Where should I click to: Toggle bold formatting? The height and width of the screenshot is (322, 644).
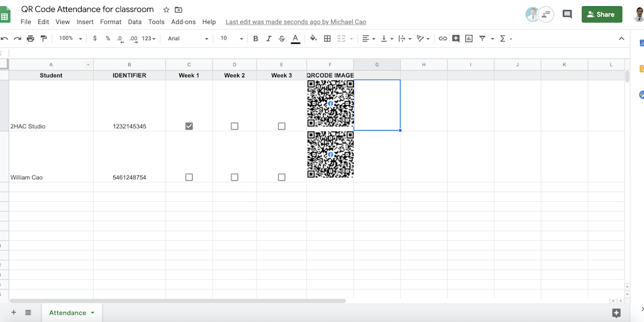pyautogui.click(x=255, y=38)
